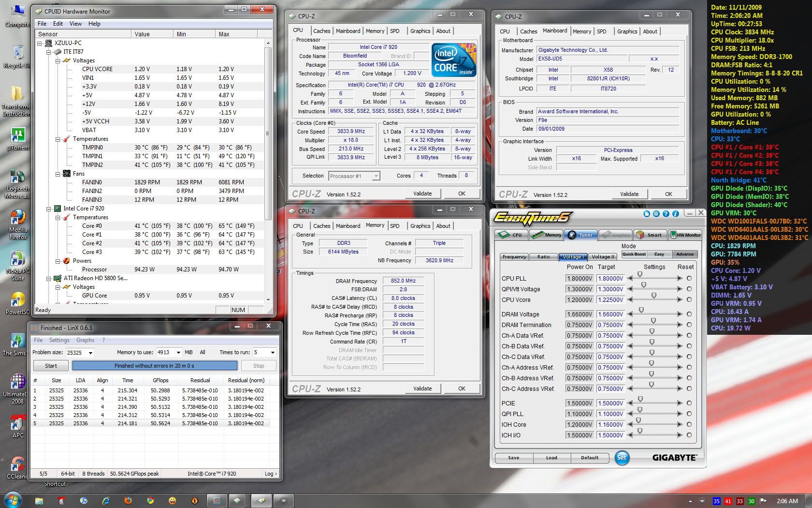This screenshot has height=508, width=812.
Task: Click the EasyTune6 Default button
Action: (589, 458)
